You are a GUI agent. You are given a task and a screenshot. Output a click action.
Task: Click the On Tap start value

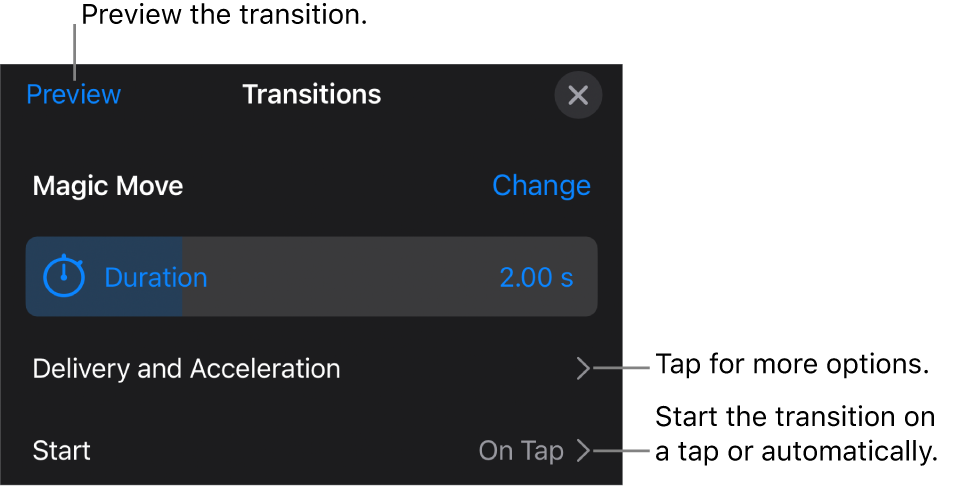click(x=521, y=451)
